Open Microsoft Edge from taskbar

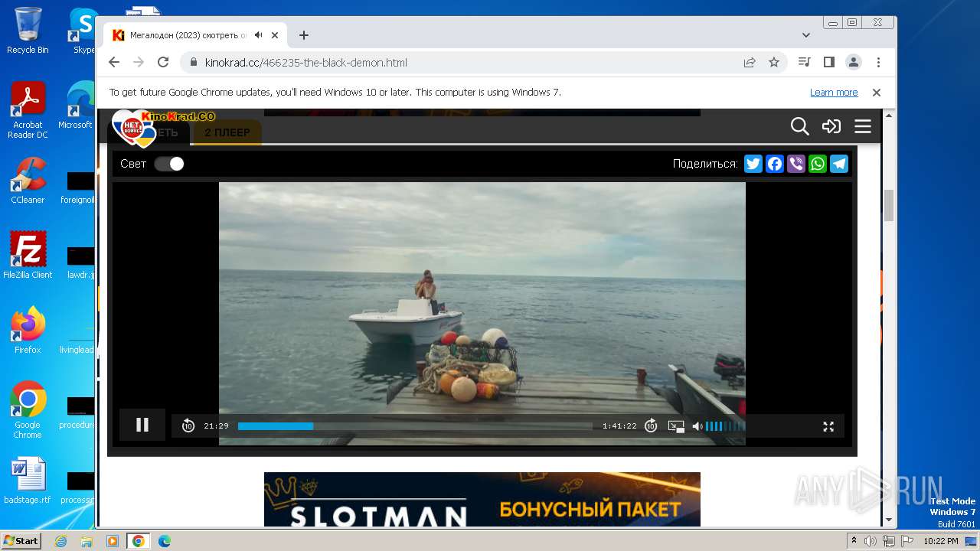[164, 541]
